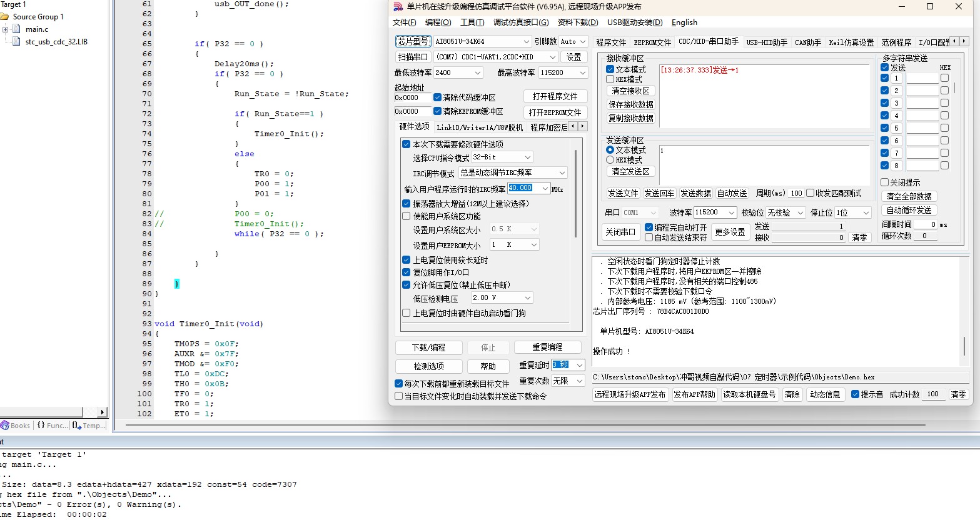Enable HEX mode for receive buffer
The height and width of the screenshot is (520, 980).
[x=610, y=79]
